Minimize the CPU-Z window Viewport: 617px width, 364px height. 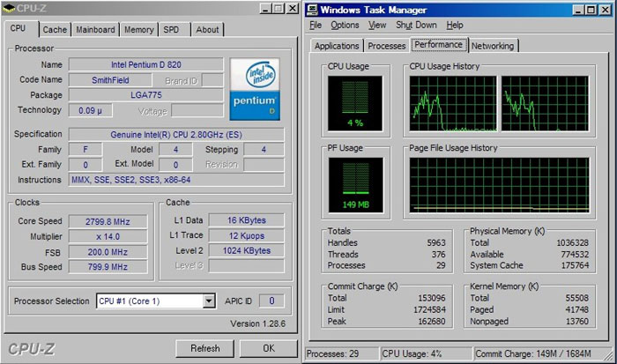pos(265,8)
